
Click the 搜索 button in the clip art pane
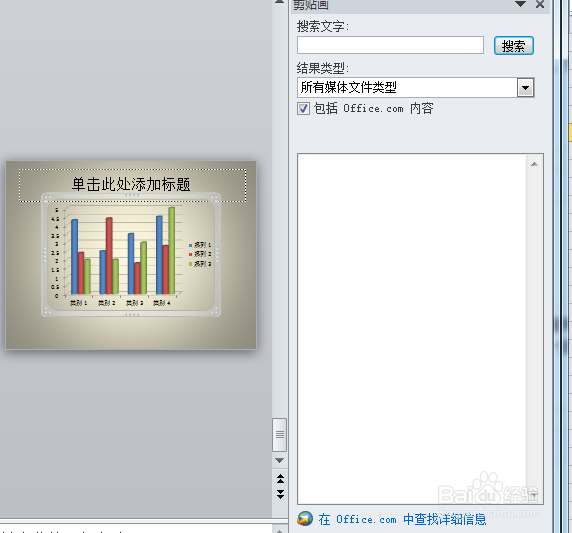tap(514, 46)
